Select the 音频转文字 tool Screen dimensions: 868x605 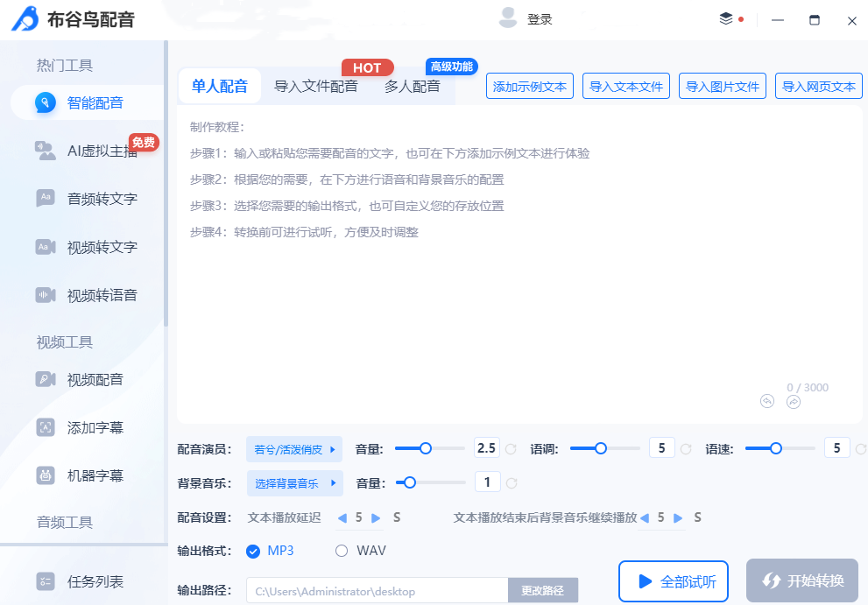(79, 199)
